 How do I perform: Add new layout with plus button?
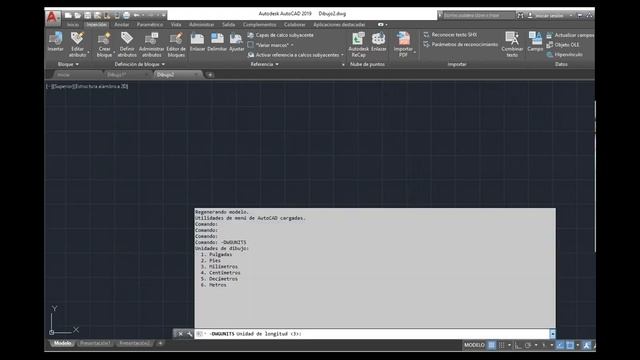[x=160, y=344]
